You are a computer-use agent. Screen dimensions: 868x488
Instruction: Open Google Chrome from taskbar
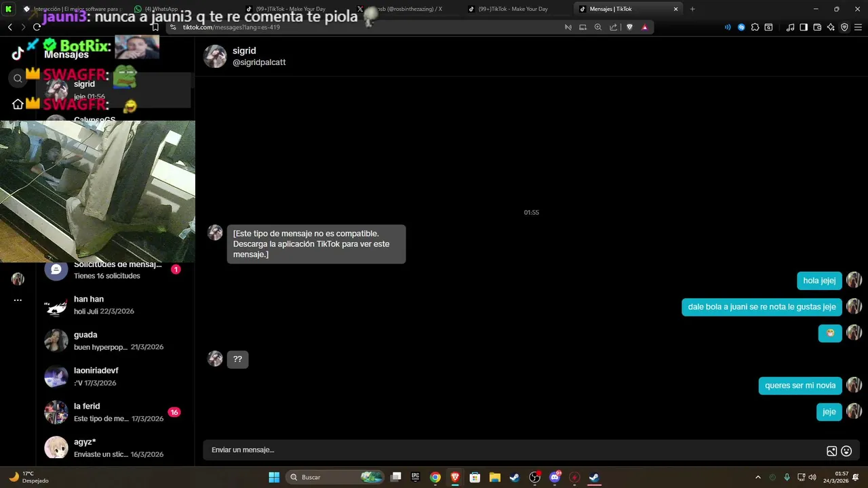[435, 477]
